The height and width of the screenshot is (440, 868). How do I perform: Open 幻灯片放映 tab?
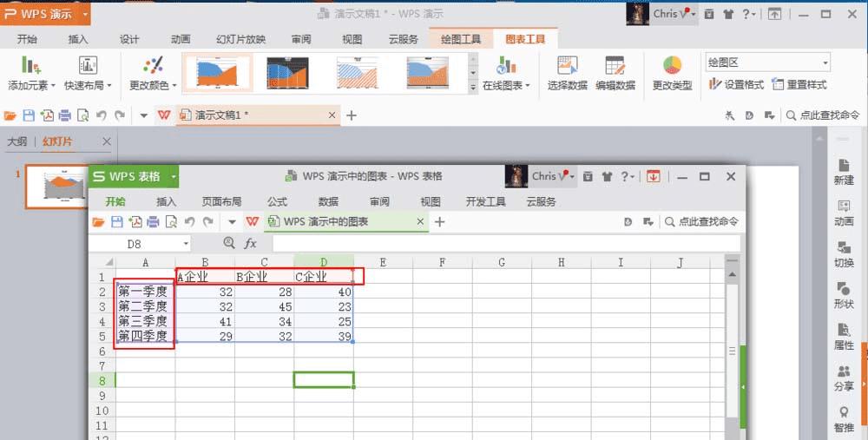240,39
